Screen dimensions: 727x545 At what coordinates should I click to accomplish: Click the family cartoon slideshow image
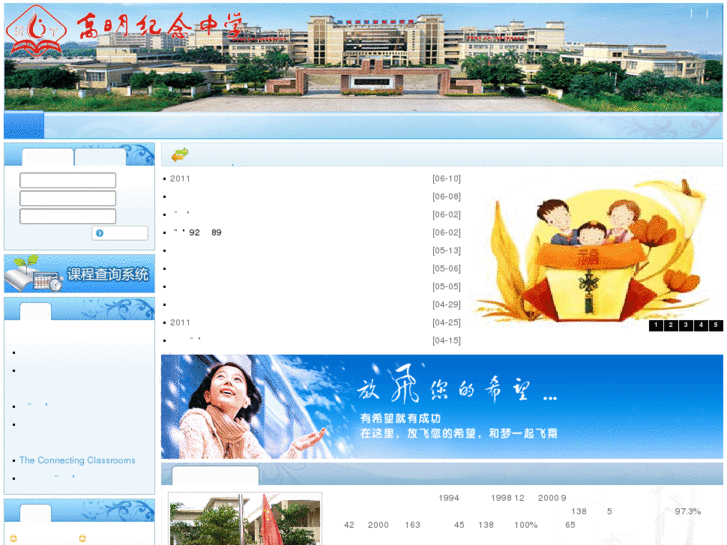(x=594, y=249)
